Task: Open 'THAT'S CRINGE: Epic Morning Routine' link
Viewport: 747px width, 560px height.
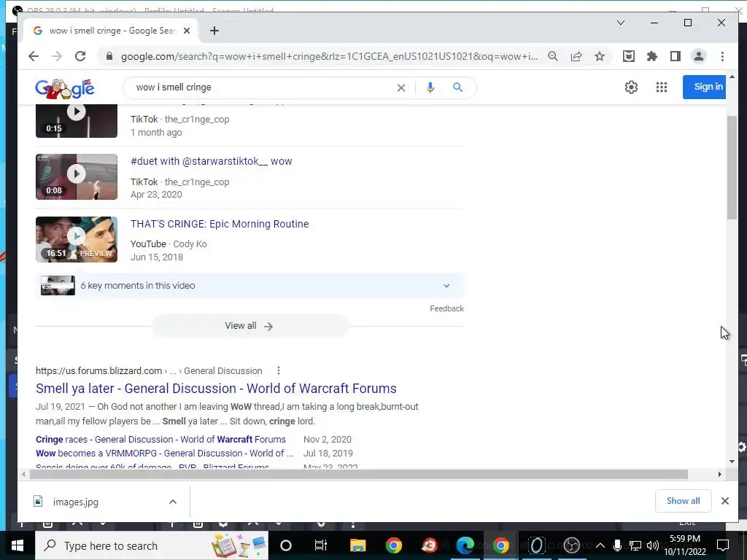Action: 220,224
